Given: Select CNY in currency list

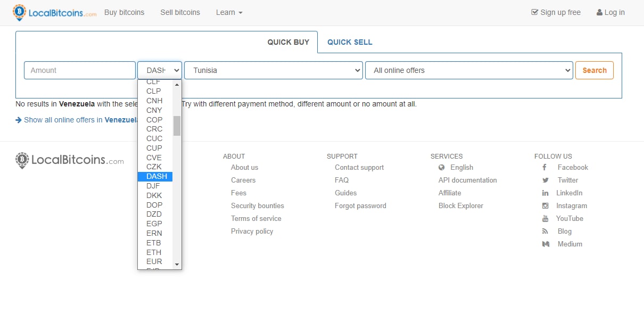Looking at the screenshot, I should click(155, 110).
